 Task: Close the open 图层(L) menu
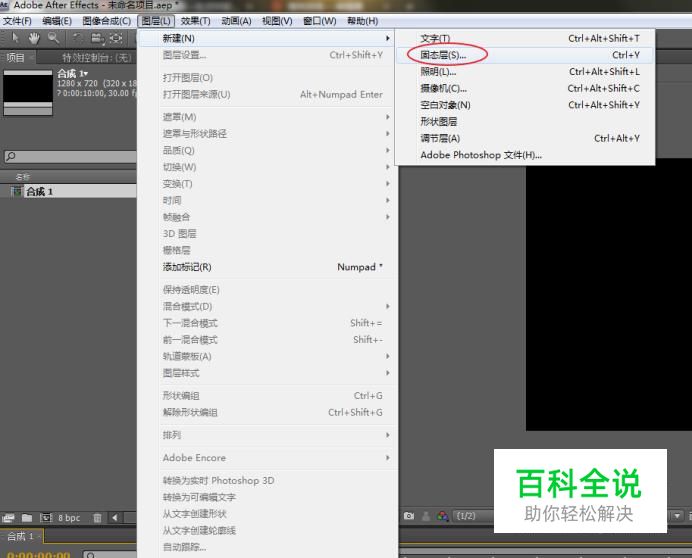[x=156, y=21]
